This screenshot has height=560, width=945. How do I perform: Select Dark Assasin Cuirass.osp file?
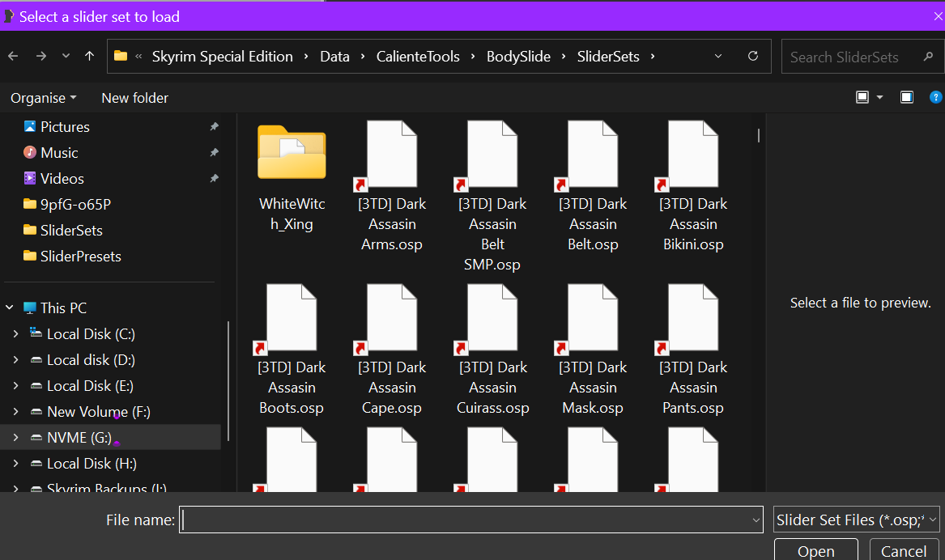click(x=492, y=350)
